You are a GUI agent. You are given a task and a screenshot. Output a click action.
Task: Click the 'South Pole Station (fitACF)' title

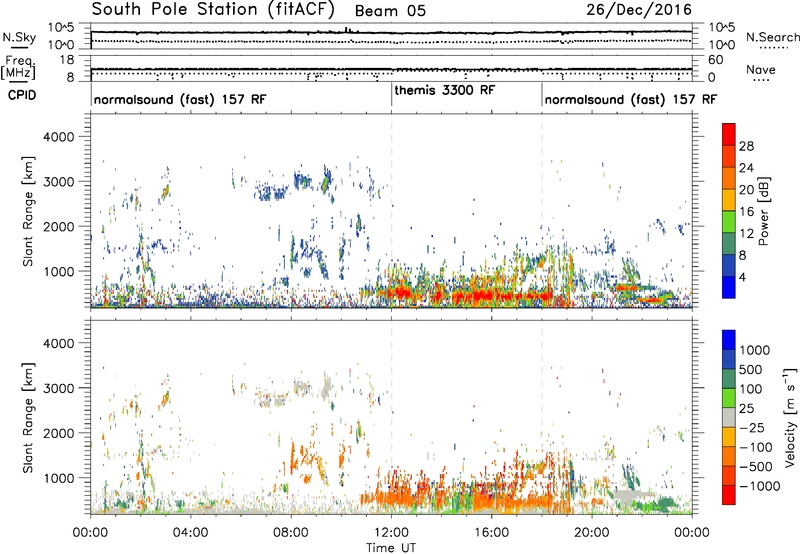(213, 10)
